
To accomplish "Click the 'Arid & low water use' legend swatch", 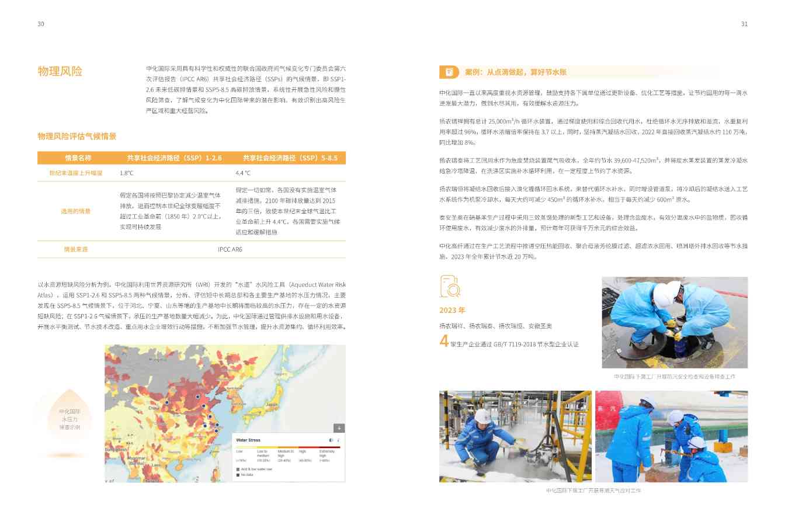I will tap(238, 469).
